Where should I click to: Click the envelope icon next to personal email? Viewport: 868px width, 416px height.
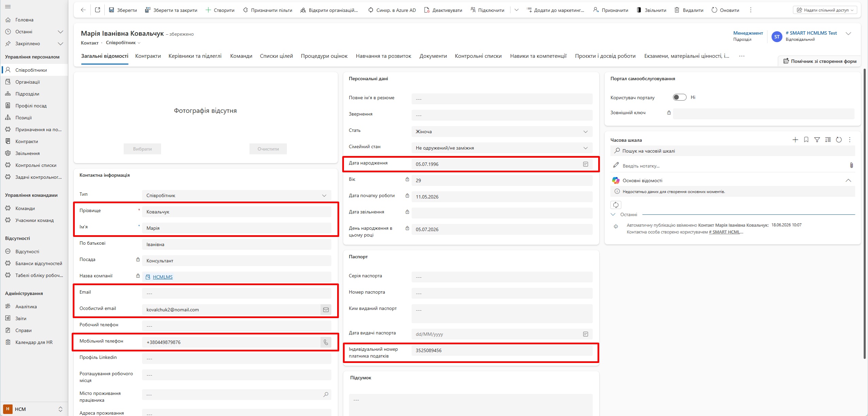point(326,310)
